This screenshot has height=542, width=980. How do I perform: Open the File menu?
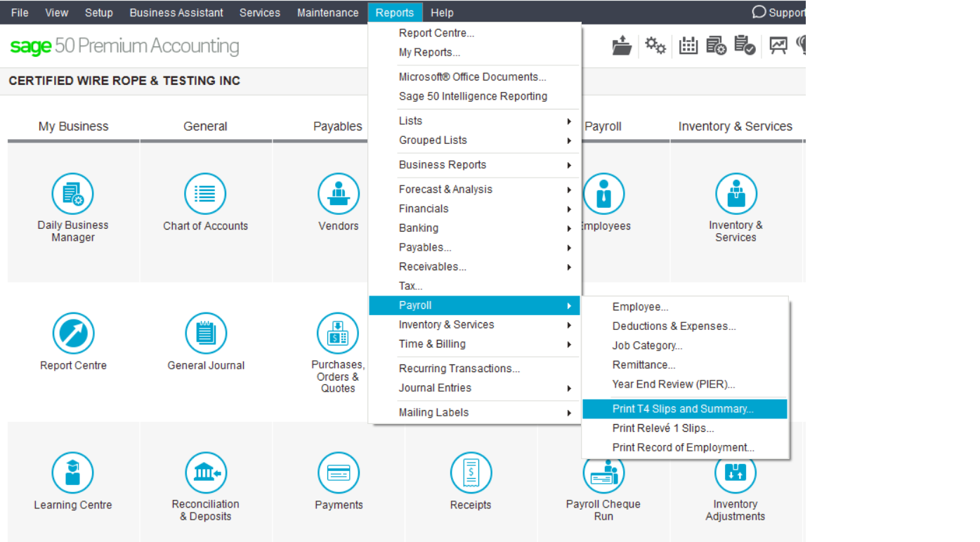tap(20, 13)
